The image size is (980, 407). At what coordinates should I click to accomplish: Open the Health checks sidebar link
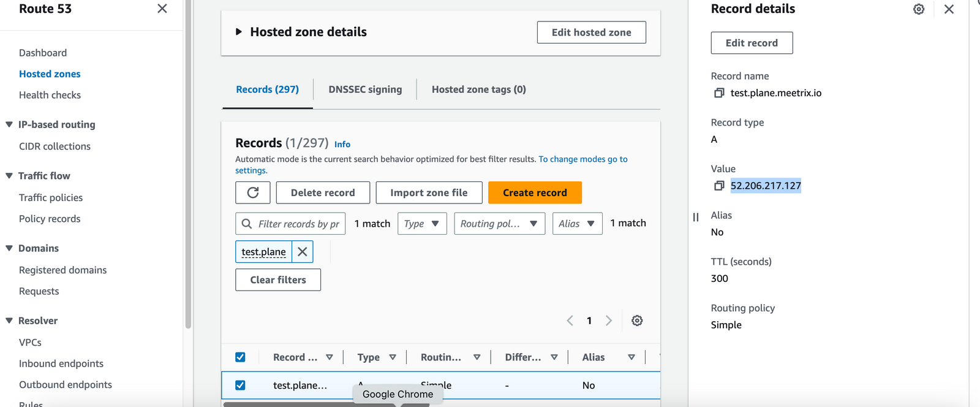click(x=50, y=95)
